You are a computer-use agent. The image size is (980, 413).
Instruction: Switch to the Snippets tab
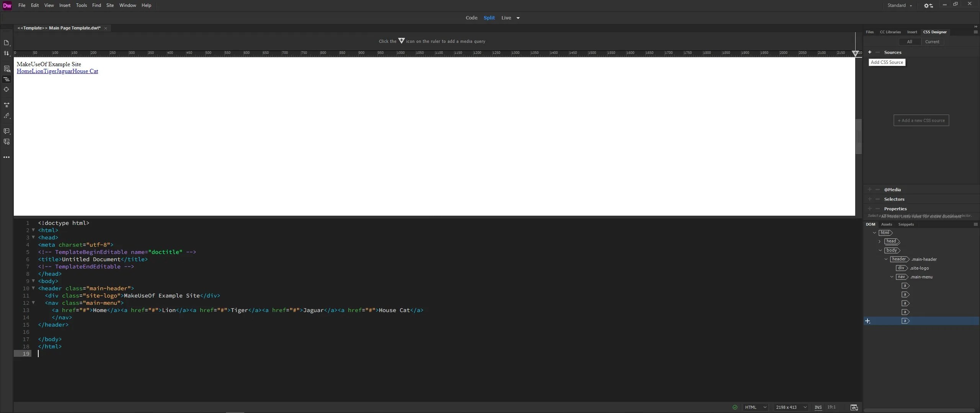906,224
